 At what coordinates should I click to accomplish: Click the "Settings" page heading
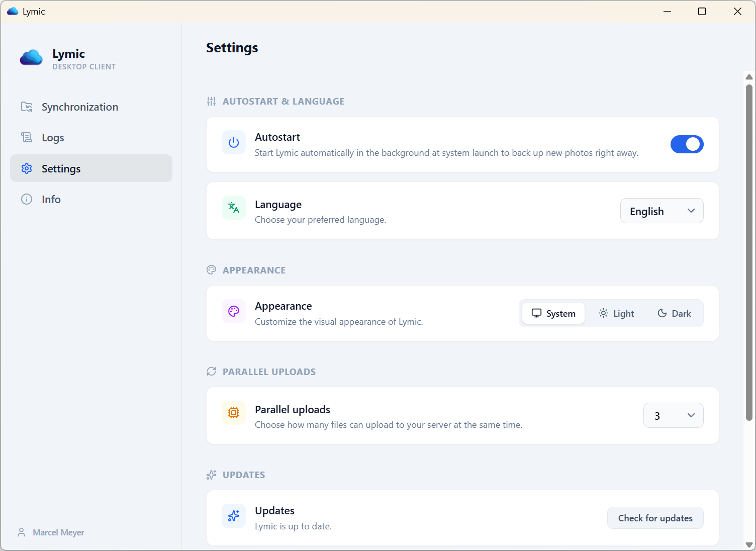[232, 48]
